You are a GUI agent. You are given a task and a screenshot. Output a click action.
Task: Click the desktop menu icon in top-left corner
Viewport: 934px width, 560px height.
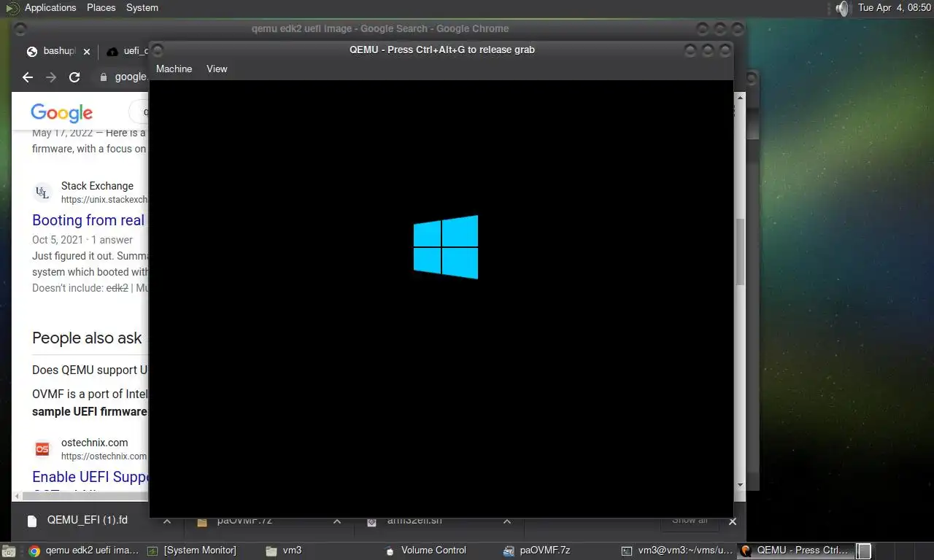[x=12, y=8]
